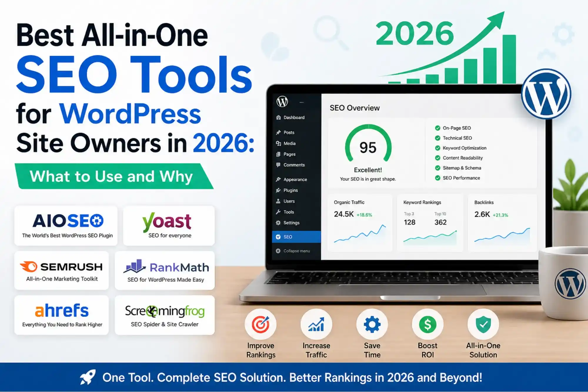Select the highlighted SEO menu item
588x392 pixels.
pyautogui.click(x=296, y=237)
